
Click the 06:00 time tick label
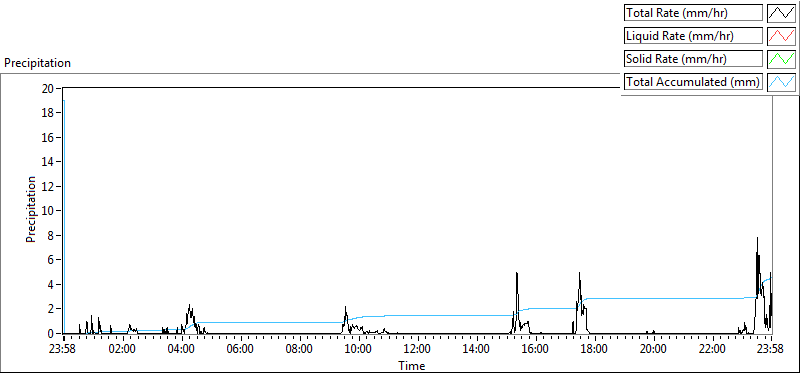(241, 350)
